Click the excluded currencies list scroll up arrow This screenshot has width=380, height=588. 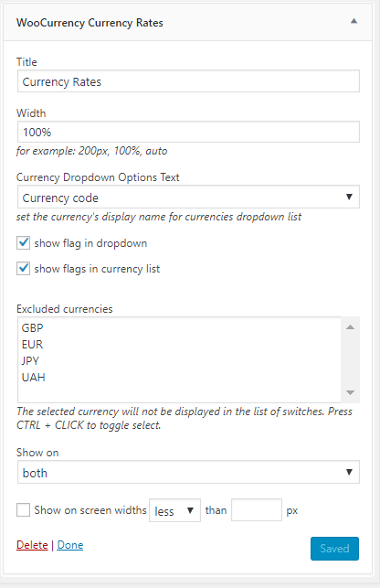(351, 327)
